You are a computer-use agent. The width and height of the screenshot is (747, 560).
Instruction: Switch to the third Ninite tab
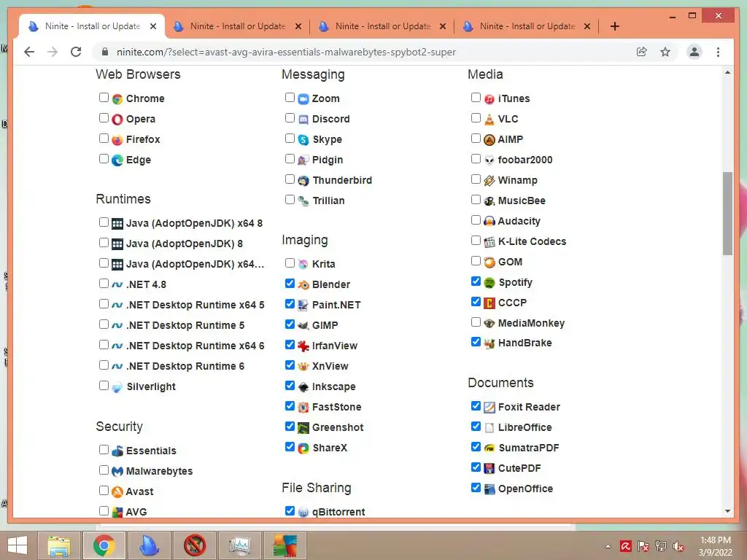tap(382, 26)
